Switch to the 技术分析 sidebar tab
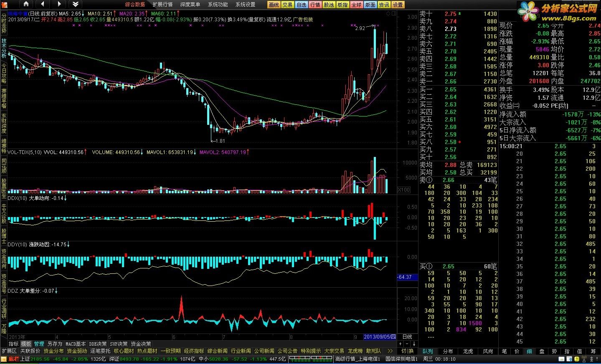The width and height of the screenshot is (601, 364). click(4, 48)
